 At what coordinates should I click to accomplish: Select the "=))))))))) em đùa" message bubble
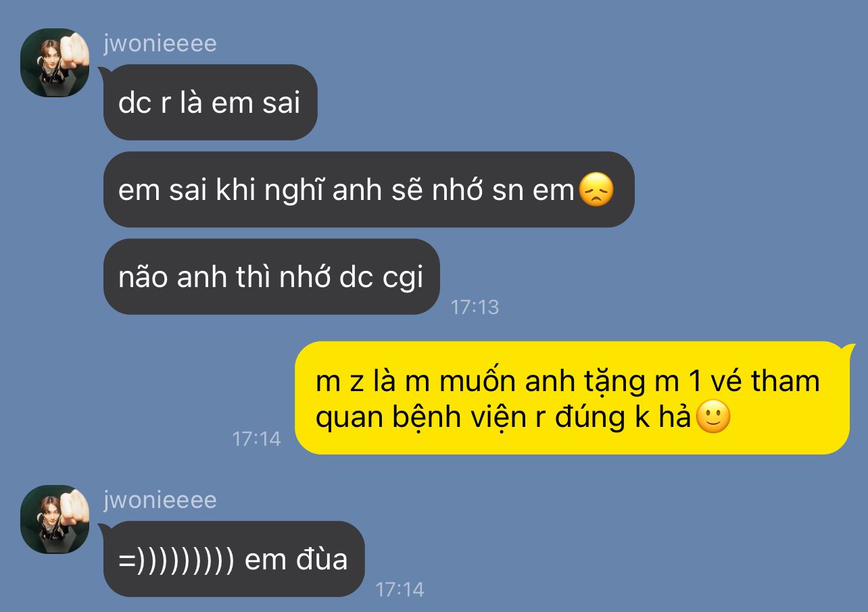233,559
